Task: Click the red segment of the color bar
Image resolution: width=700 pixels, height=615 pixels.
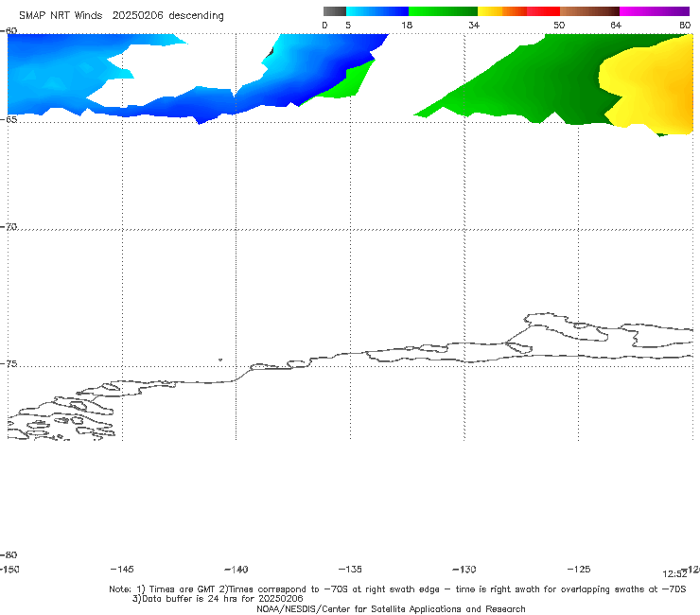Action: 543,11
